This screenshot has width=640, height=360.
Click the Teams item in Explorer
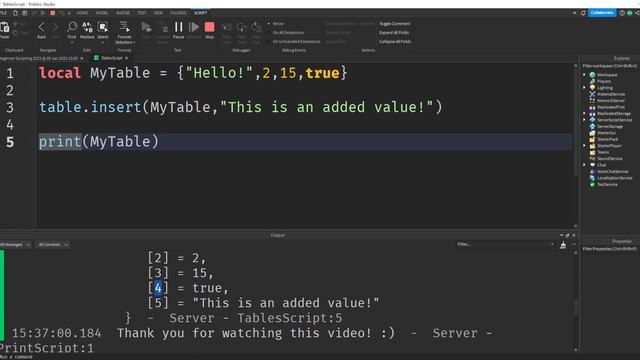603,152
